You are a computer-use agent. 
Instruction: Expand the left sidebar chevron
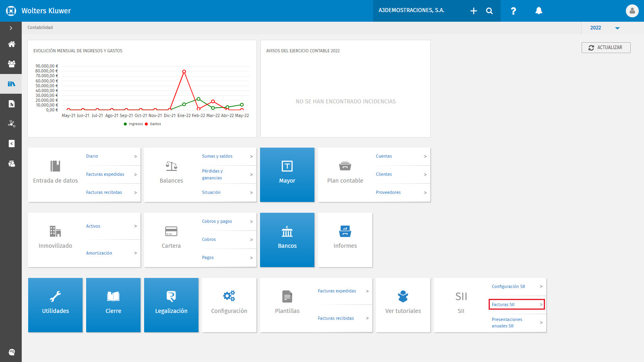11,28
